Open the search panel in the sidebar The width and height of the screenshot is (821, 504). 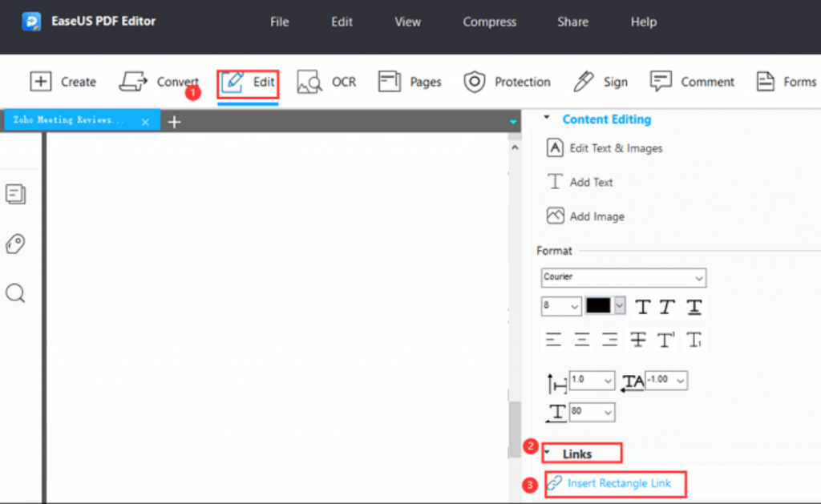coord(16,293)
